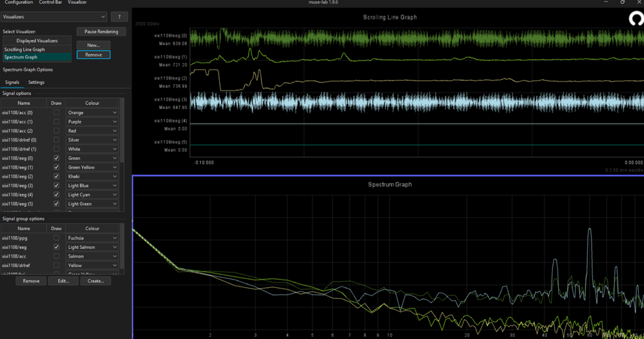The width and height of the screenshot is (644, 339).
Task: Enable Draw checkbox for acc (2)
Action: pyautogui.click(x=56, y=131)
